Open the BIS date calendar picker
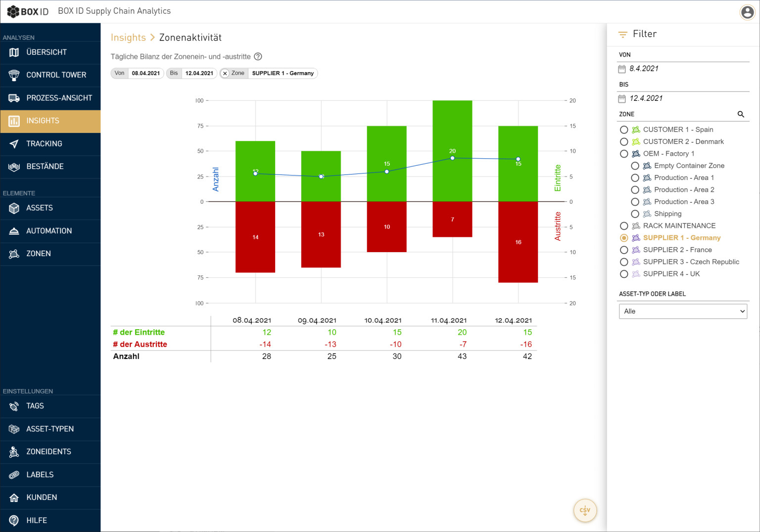The width and height of the screenshot is (760, 532). 622,98
